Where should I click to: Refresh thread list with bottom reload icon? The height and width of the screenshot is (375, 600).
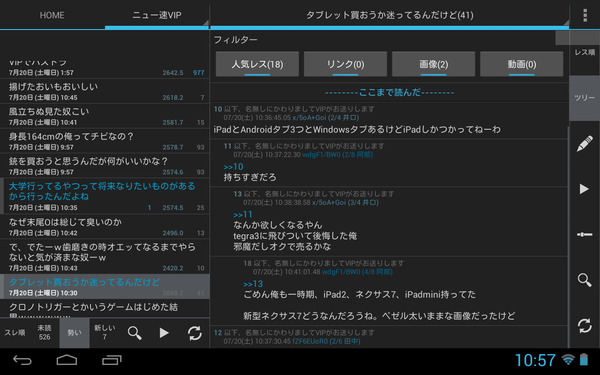[x=194, y=333]
